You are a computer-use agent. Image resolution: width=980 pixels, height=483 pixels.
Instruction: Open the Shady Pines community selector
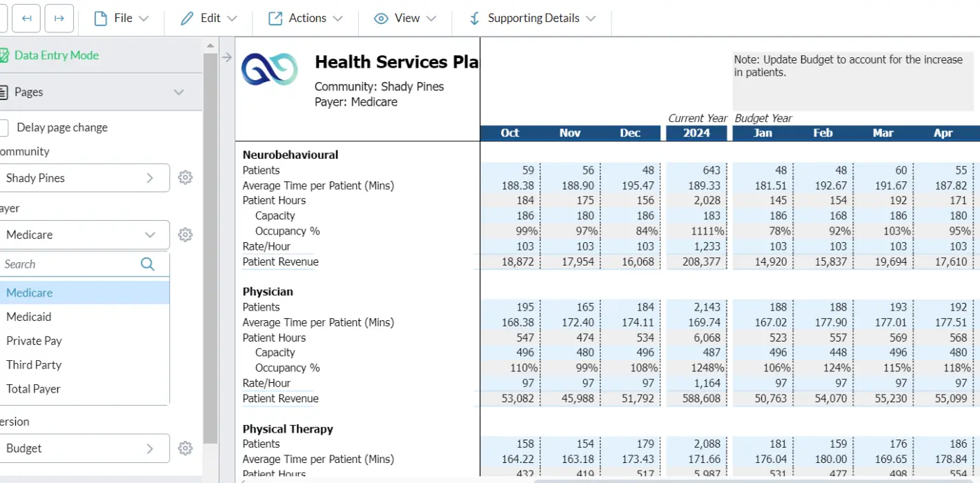tap(84, 178)
